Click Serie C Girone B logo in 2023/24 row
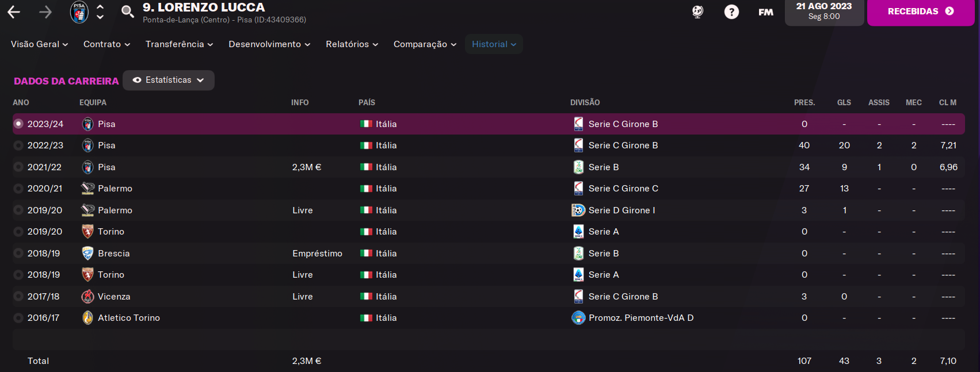 578,124
